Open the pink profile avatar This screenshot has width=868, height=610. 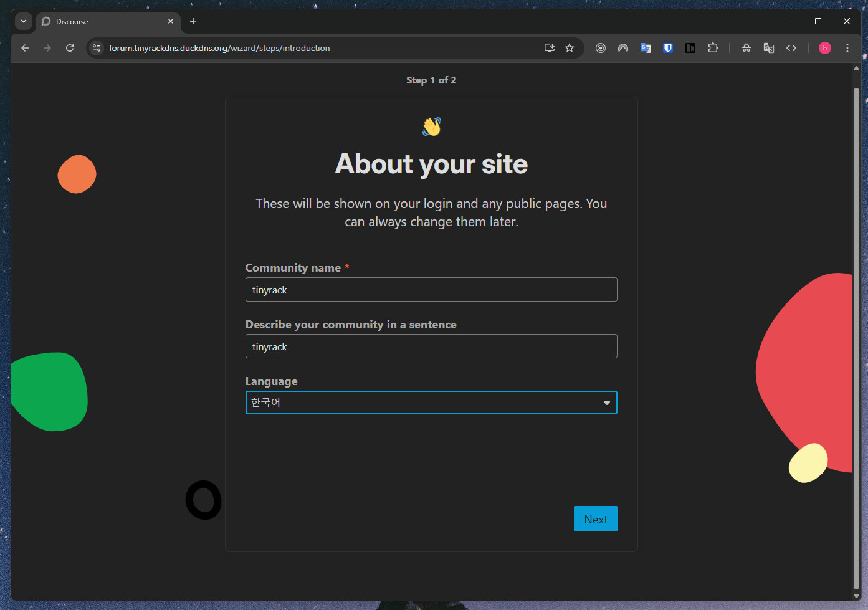coord(825,48)
